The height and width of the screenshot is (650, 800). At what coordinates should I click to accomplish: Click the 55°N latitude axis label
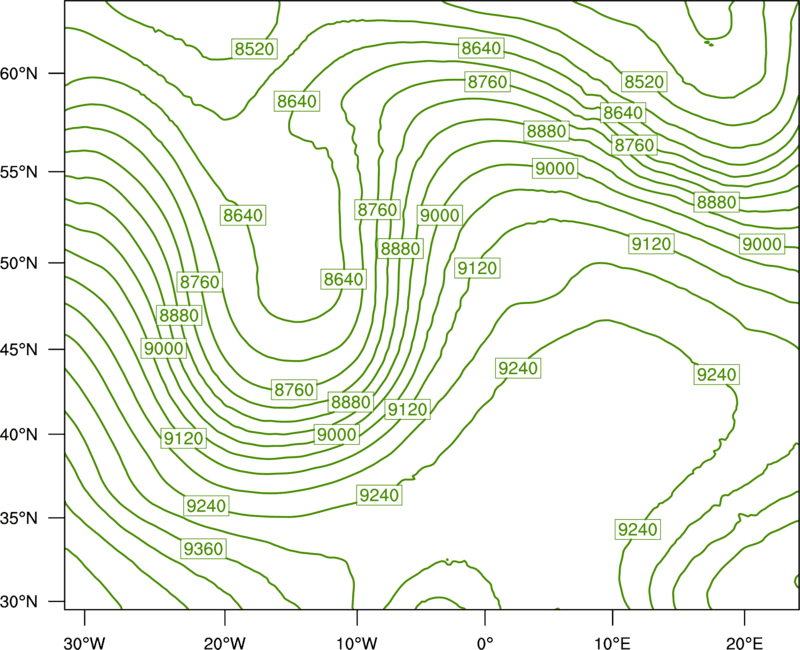click(x=19, y=172)
